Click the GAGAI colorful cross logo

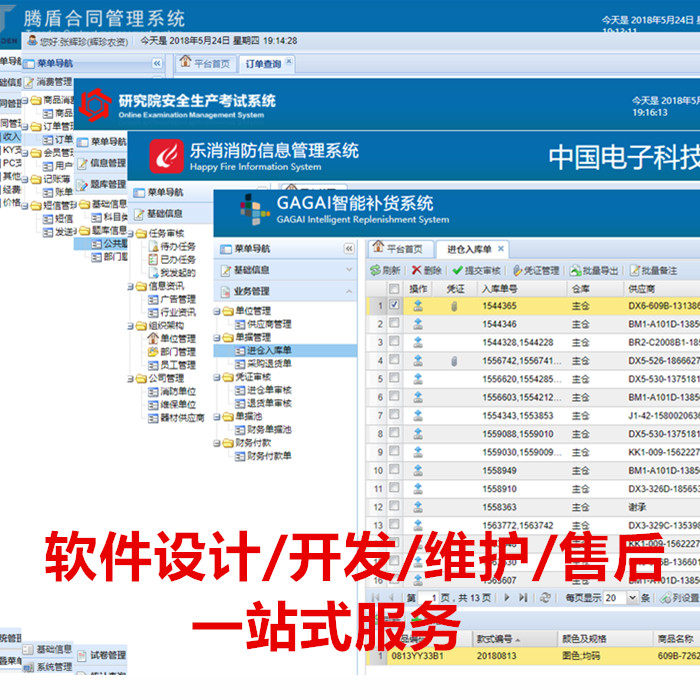click(x=254, y=209)
